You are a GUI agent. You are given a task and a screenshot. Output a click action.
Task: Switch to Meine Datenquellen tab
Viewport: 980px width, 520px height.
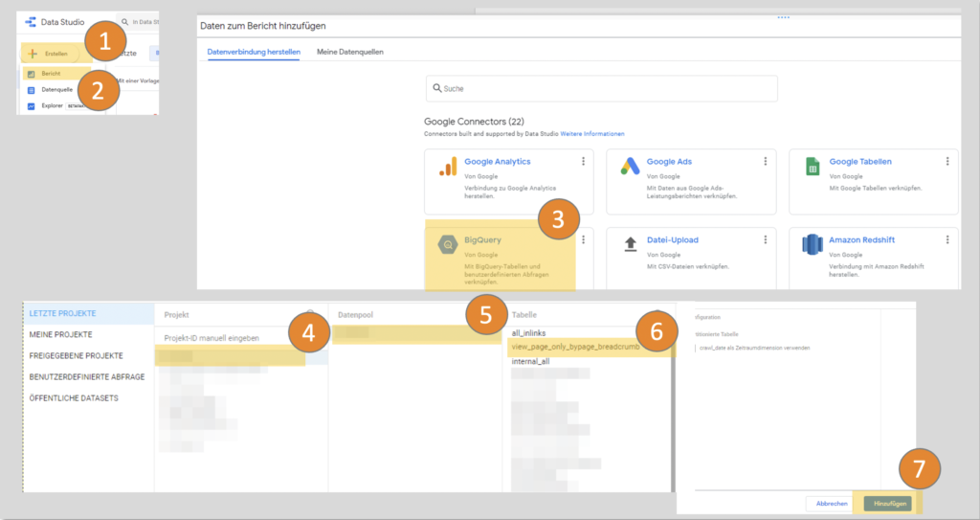(350, 52)
